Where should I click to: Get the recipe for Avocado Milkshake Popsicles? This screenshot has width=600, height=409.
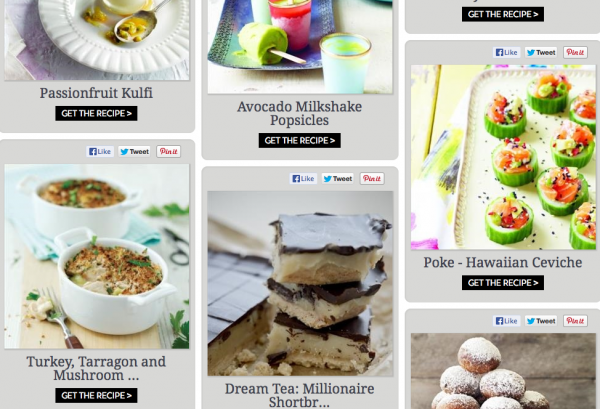click(x=300, y=140)
